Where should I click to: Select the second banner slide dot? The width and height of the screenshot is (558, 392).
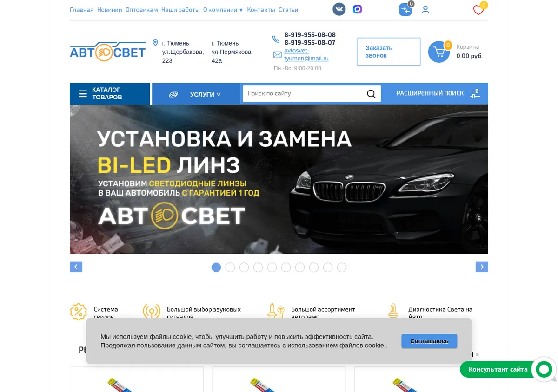[230, 268]
